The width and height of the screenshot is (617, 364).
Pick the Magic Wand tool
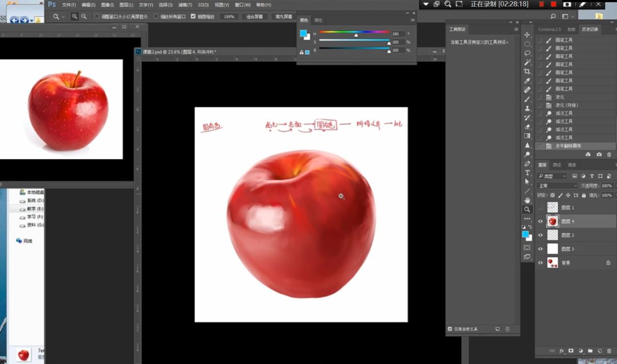tap(527, 62)
